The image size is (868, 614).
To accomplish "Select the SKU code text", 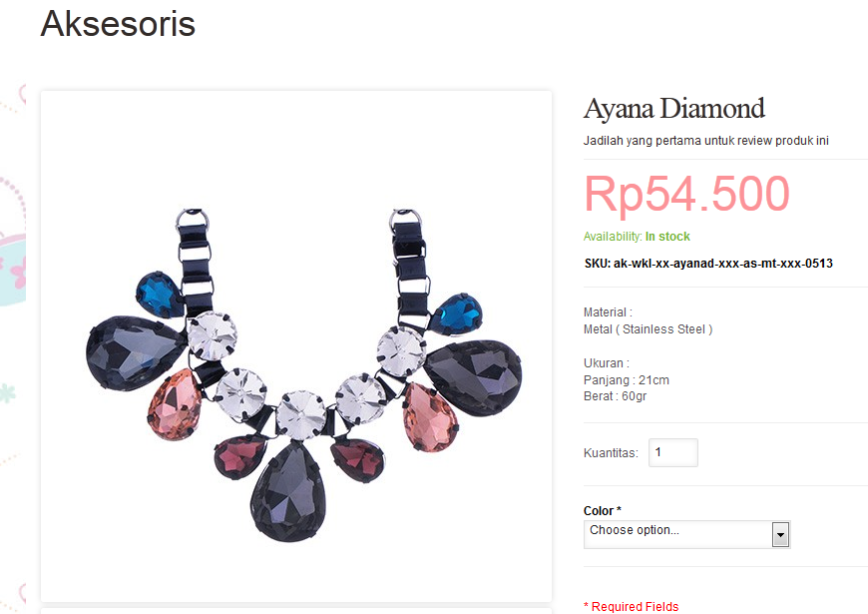I will pyautogui.click(x=708, y=264).
